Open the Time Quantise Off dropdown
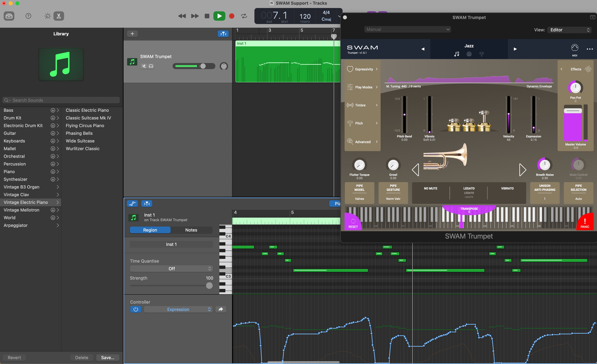 pos(171,269)
